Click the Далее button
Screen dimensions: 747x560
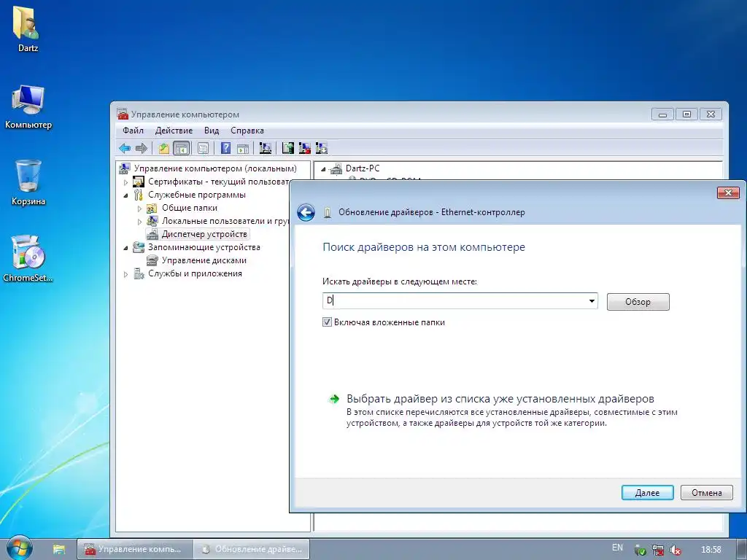pos(648,493)
